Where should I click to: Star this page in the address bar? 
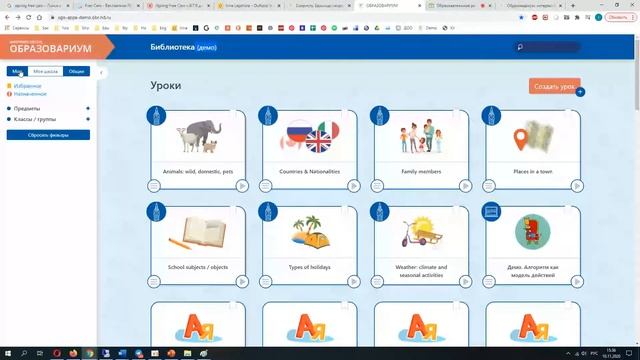click(x=521, y=18)
